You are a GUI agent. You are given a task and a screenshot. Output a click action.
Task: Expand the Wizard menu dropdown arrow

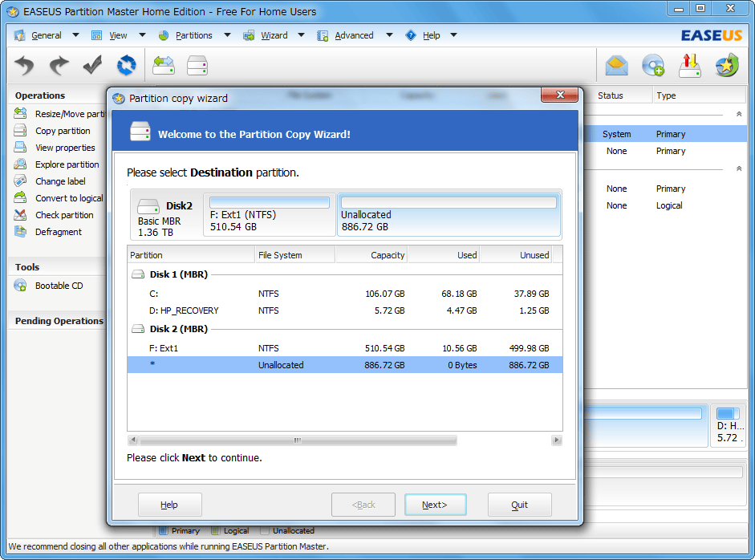click(x=301, y=35)
